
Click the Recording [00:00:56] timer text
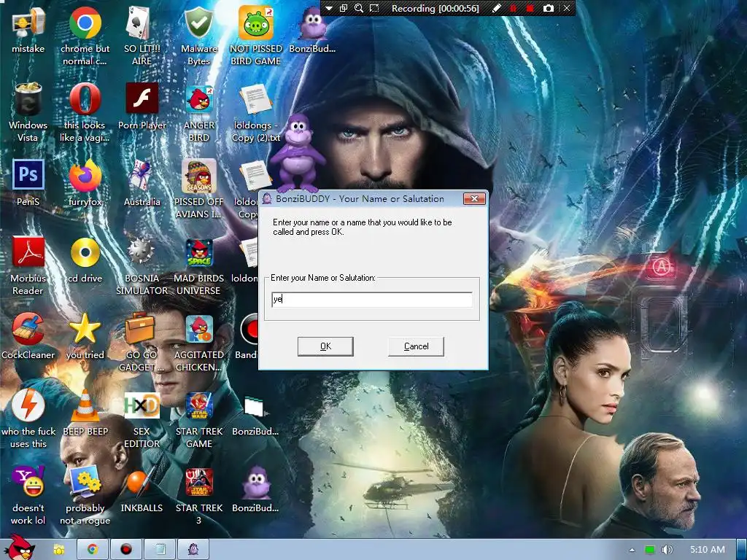[x=435, y=9]
